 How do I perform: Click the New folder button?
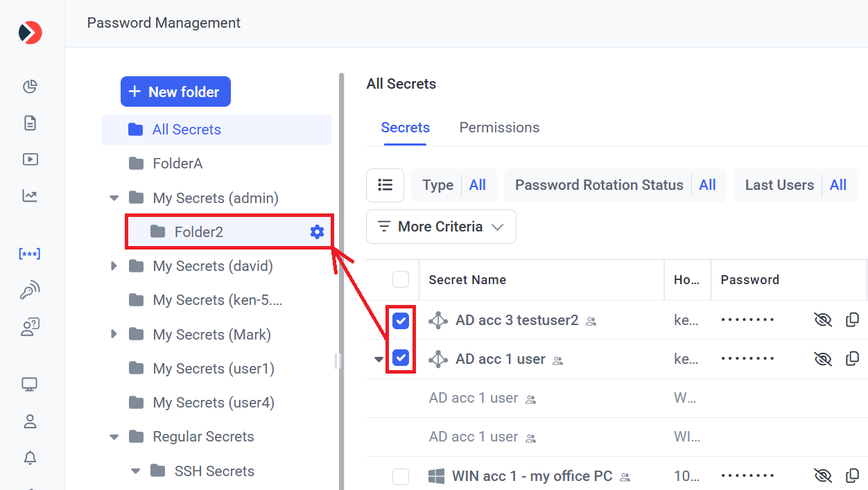click(175, 91)
